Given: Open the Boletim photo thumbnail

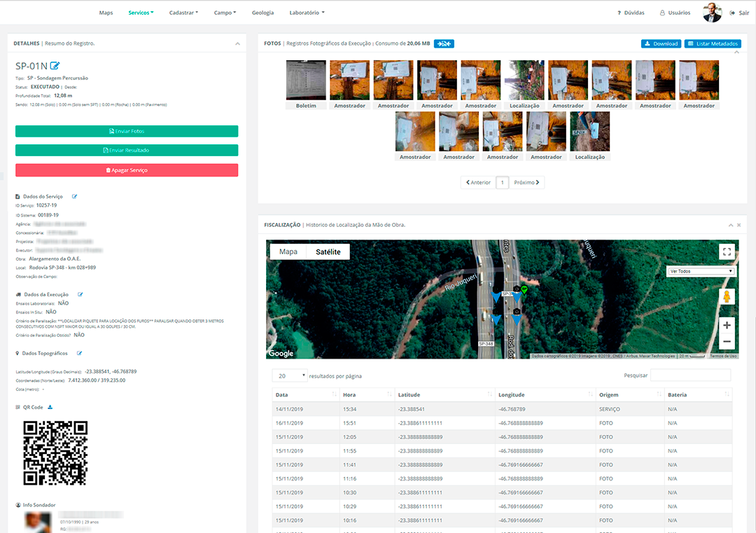Looking at the screenshot, I should point(306,80).
